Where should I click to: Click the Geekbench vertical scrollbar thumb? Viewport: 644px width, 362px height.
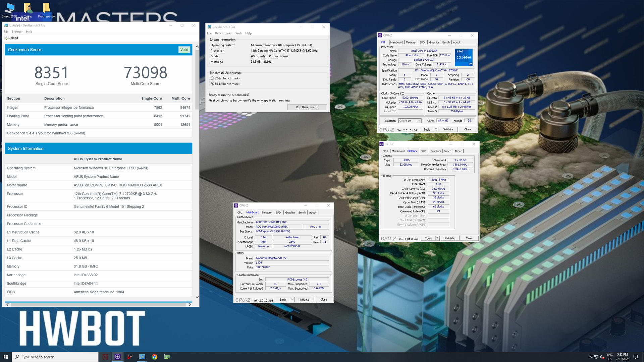click(197, 79)
